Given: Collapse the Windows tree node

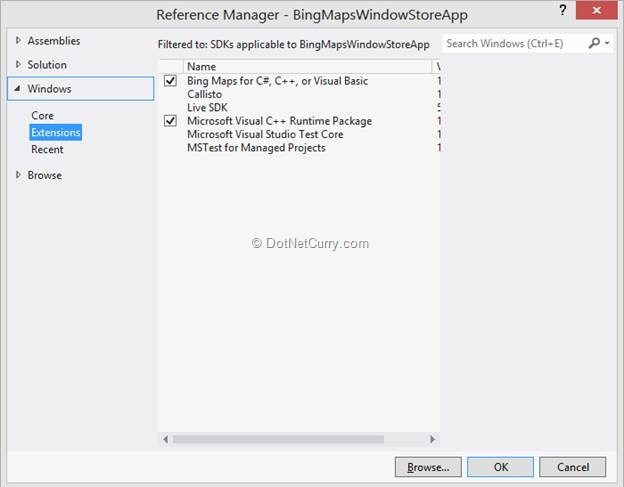Looking at the screenshot, I should click(17, 89).
